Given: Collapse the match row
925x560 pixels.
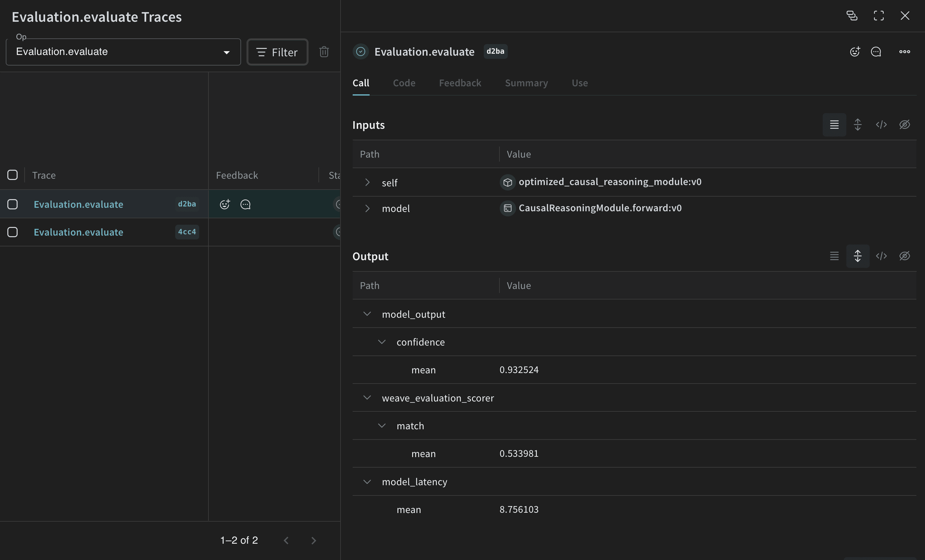Looking at the screenshot, I should point(382,425).
